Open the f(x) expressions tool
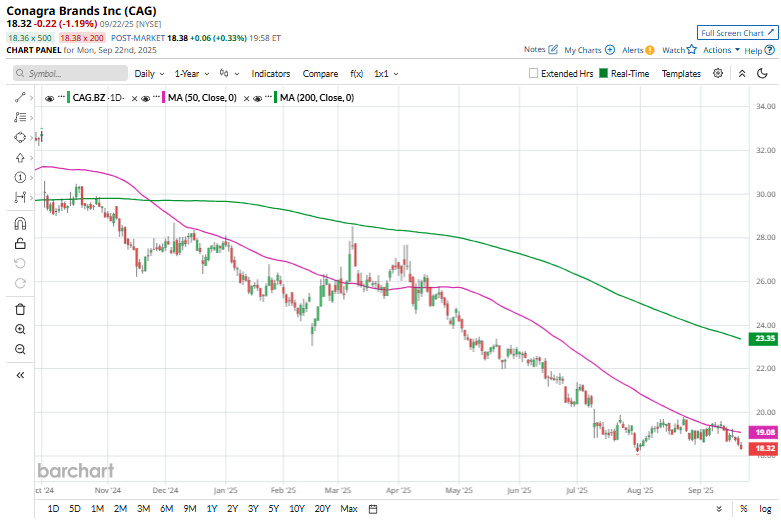Screen dimensions: 781x520 [356, 74]
